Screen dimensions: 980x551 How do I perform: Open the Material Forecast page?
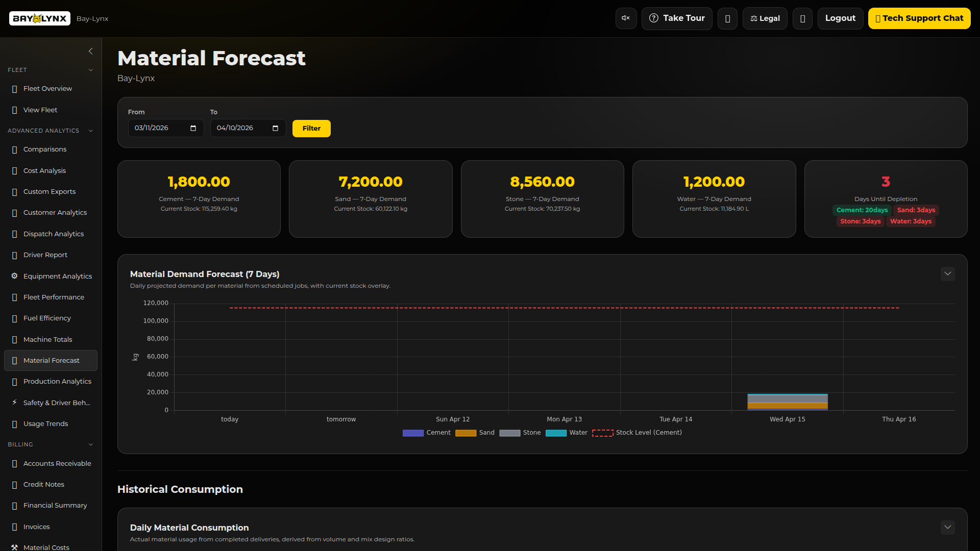[x=51, y=360]
